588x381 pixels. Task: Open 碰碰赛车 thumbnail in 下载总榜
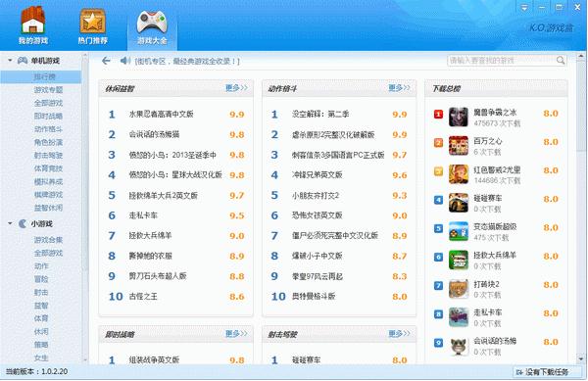point(459,203)
